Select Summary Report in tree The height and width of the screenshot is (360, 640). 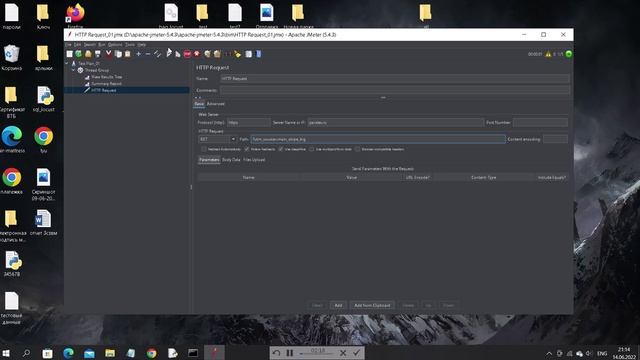click(x=106, y=84)
